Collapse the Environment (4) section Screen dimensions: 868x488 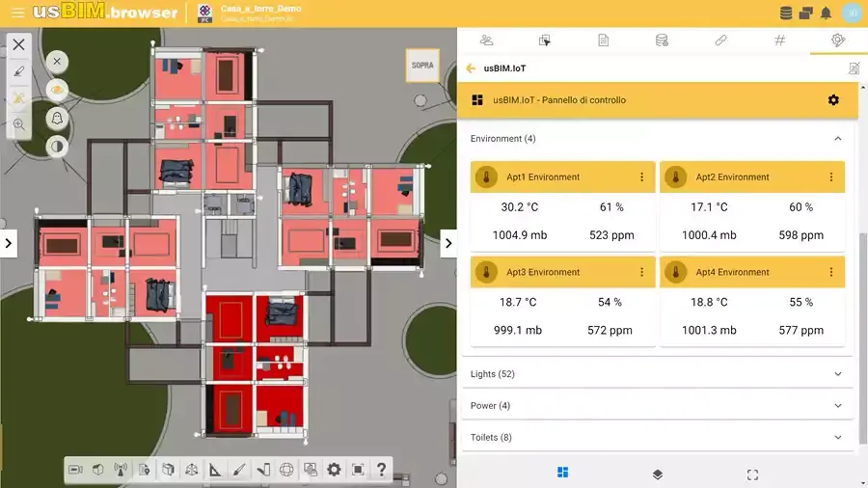coord(837,138)
